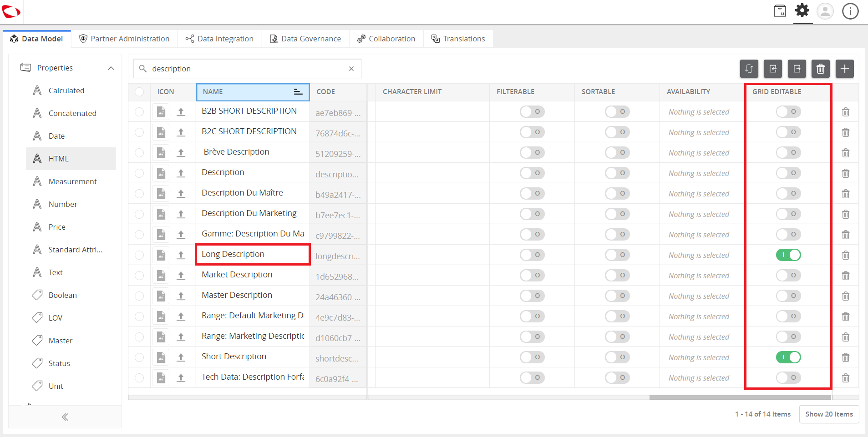Open Availability dropdown for Brève Description
The width and height of the screenshot is (868, 437).
pos(699,153)
